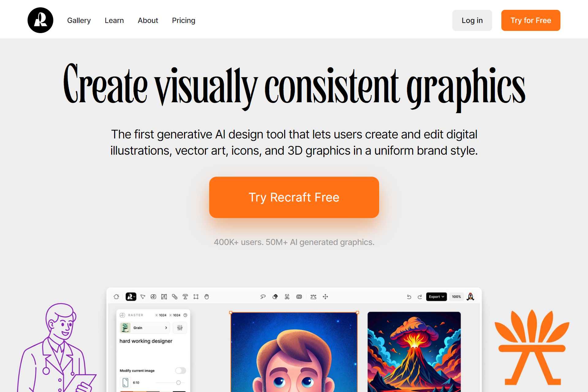This screenshot has width=588, height=392.
Task: Select the Hand pan tool
Action: click(207, 296)
